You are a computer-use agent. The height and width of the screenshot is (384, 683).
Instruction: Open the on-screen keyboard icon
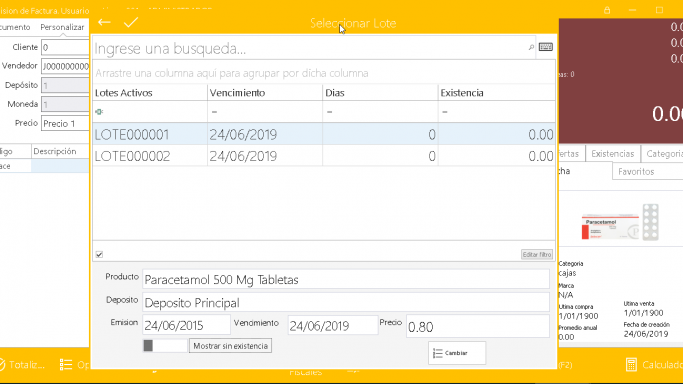545,47
